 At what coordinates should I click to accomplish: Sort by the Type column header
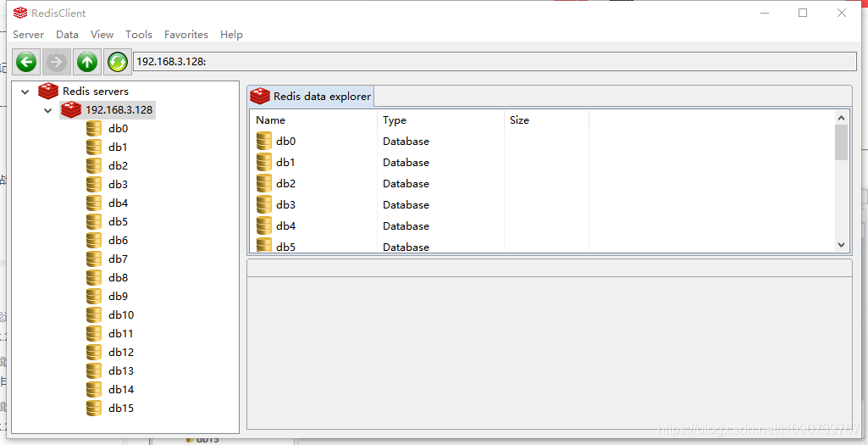440,120
